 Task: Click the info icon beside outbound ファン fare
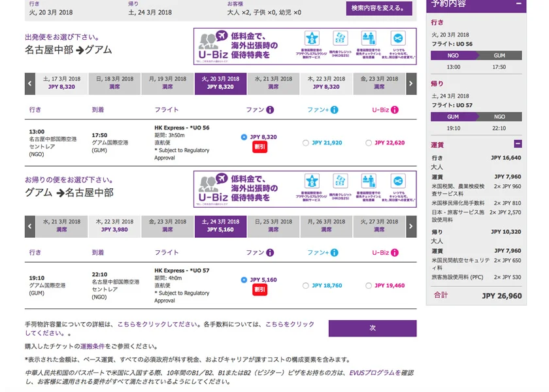click(270, 110)
